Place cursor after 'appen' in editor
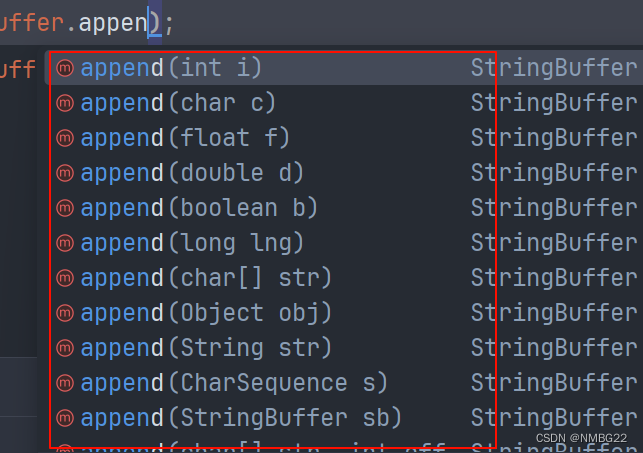This screenshot has width=643, height=453. pos(148,23)
